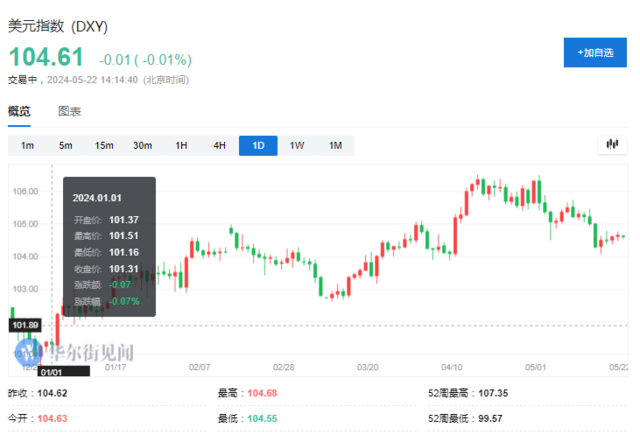Click the 2024.01.01 candle tooltip box

click(x=110, y=247)
